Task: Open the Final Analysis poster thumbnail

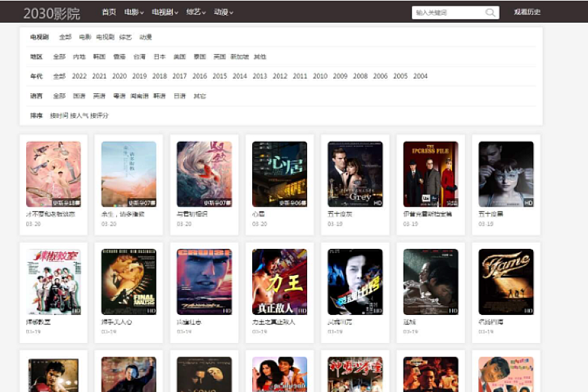Action: pos(129,282)
